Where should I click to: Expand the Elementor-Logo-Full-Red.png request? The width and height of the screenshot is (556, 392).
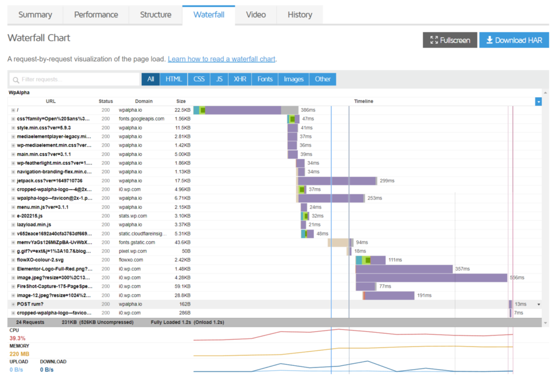(13, 269)
